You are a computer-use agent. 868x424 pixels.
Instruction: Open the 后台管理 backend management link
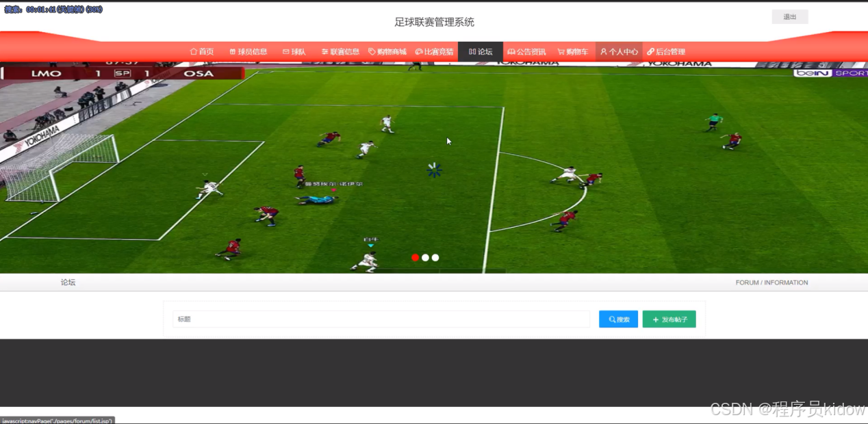[666, 51]
